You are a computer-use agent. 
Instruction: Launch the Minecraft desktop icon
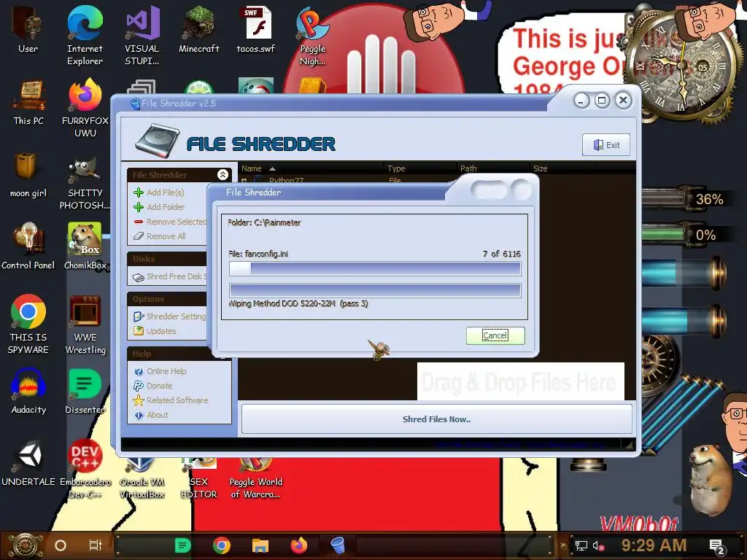coord(198,28)
